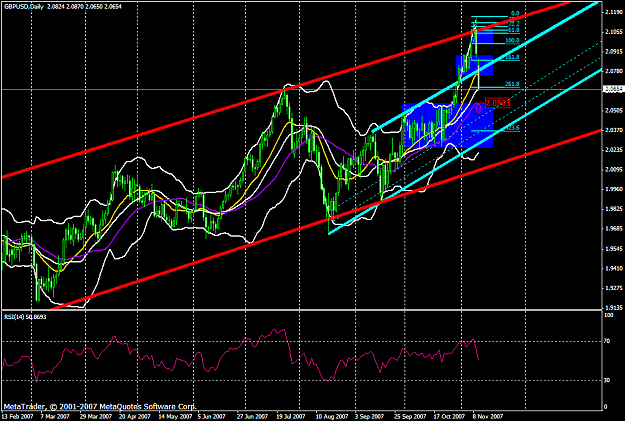Viewport: 625px width, 421px height.
Task: Click the OHLC values 2.0824 2.0870 2.0650 2.0654
Action: pyautogui.click(x=85, y=7)
